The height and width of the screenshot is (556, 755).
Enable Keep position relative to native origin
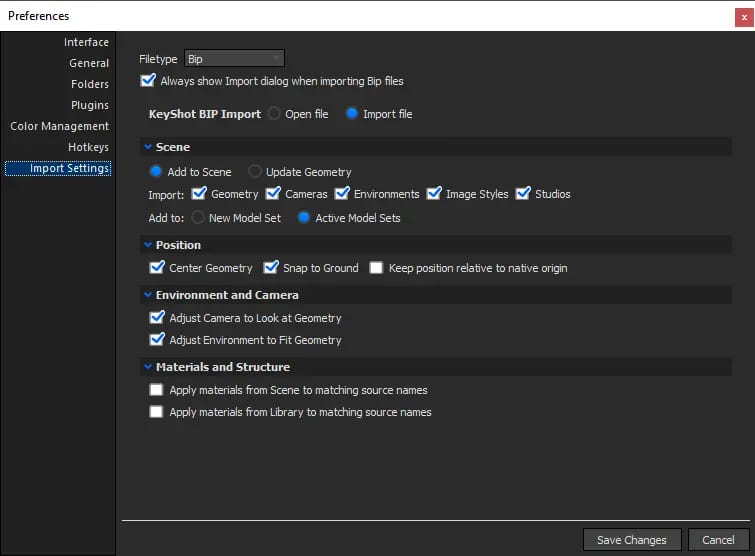[x=376, y=268]
